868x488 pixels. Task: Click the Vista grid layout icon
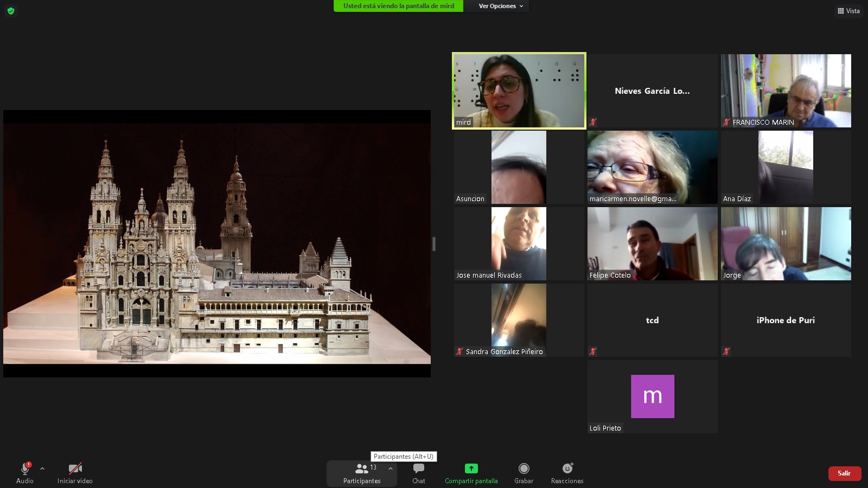[841, 11]
